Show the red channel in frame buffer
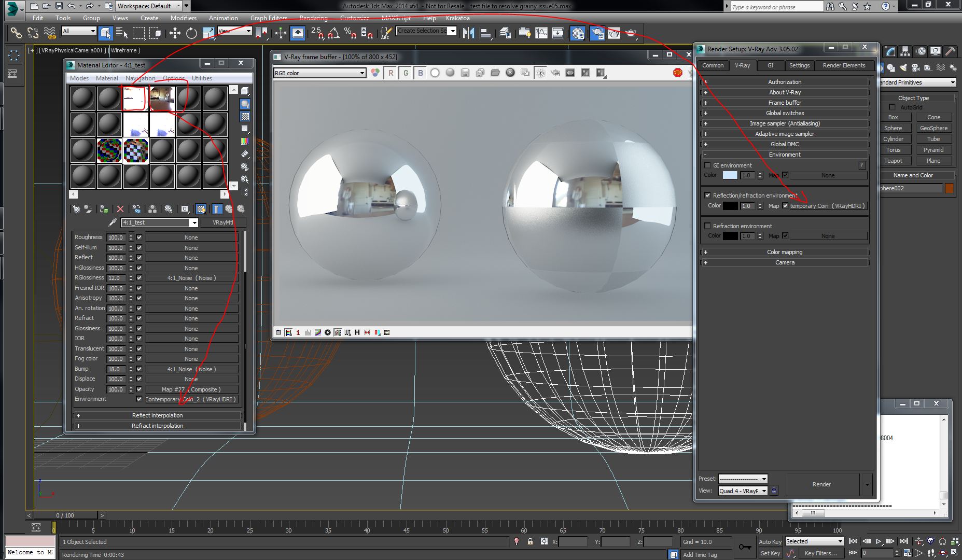Screen dimensions: 962x560 click(x=391, y=73)
